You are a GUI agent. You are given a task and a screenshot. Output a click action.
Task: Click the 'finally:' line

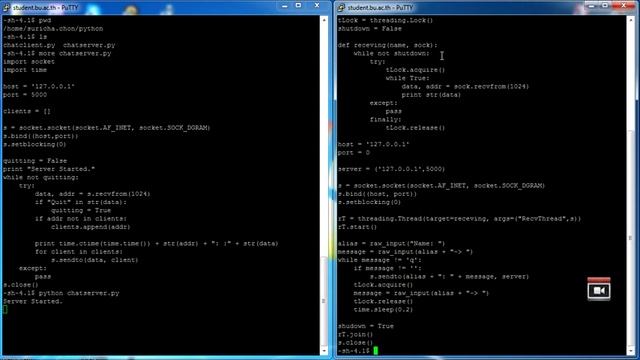385,120
